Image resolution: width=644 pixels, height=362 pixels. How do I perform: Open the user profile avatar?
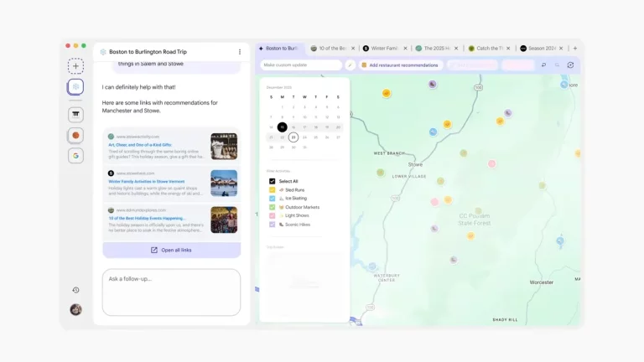pyautogui.click(x=75, y=309)
